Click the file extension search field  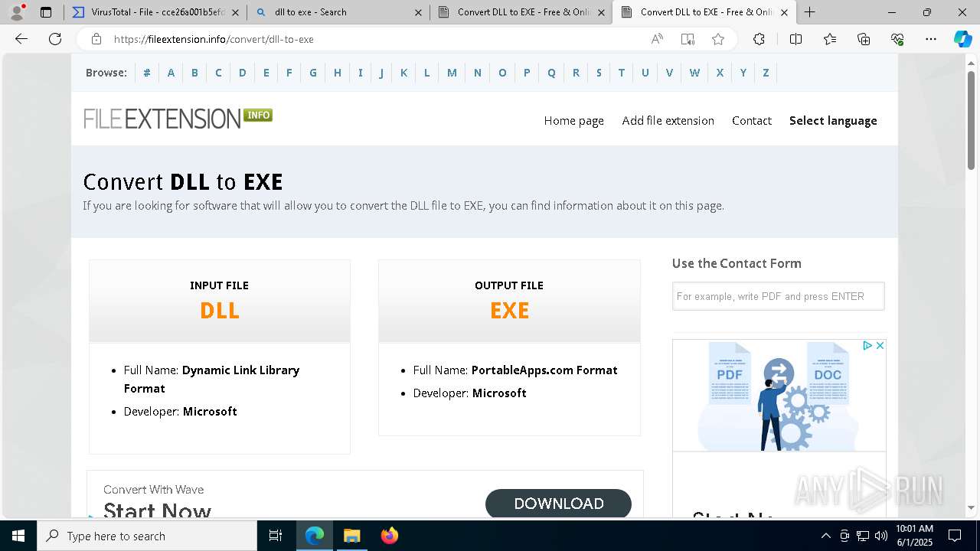pyautogui.click(x=778, y=296)
